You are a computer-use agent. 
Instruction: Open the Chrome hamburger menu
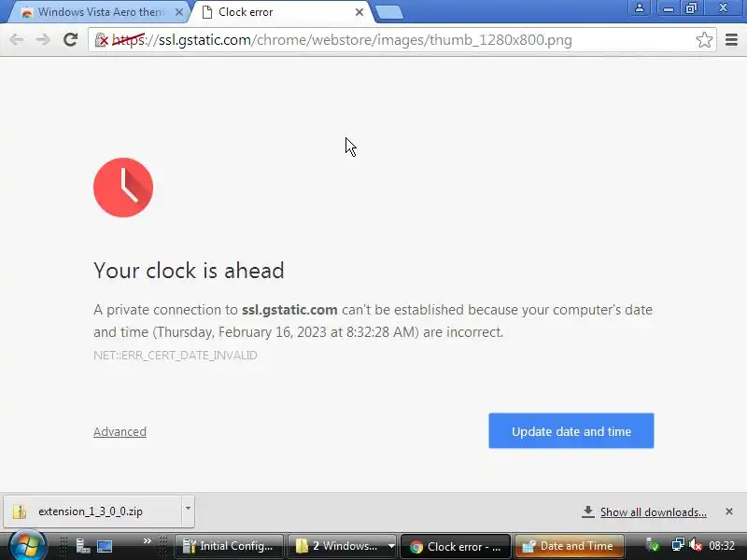tap(731, 40)
